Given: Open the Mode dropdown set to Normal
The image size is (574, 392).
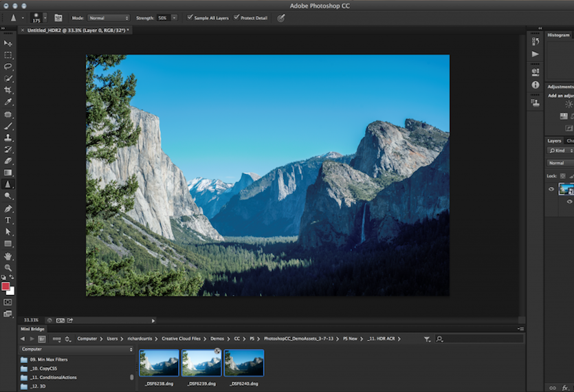Looking at the screenshot, I should (109, 18).
